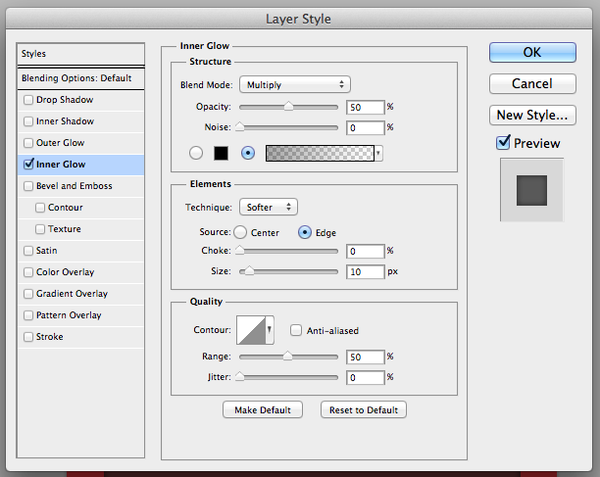Screen dimensions: 600x477
Task: Click the glow gradient bar
Action: coord(320,153)
